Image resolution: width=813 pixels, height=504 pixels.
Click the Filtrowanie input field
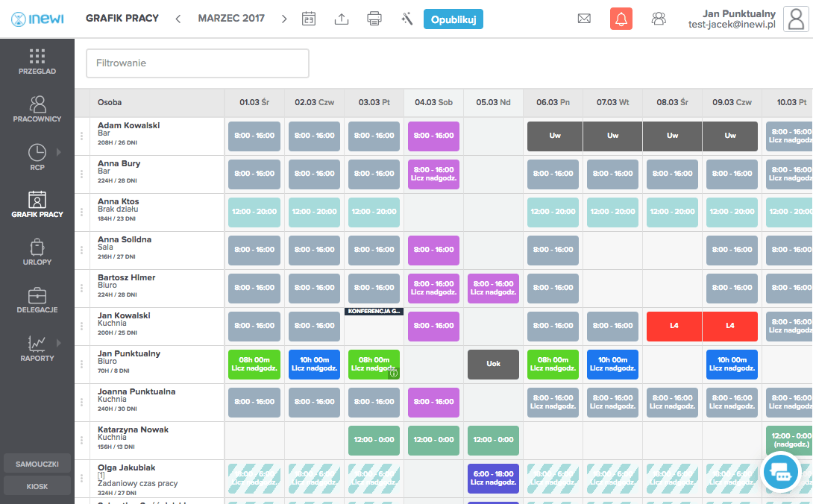click(x=198, y=63)
